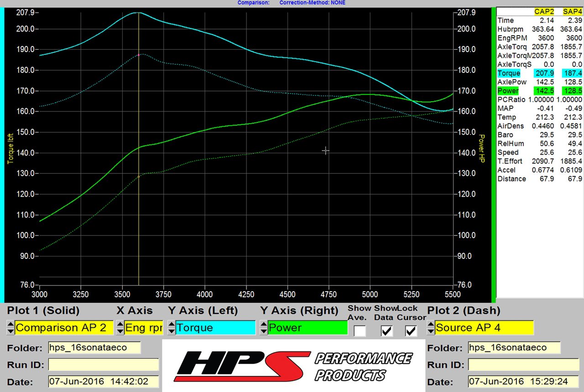Open the cyan Torque Y Axis selector
This screenshot has width=584, height=392.
pos(215,328)
